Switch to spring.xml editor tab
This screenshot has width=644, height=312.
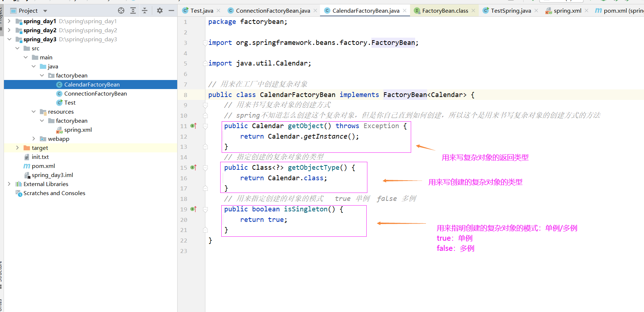[567, 10]
